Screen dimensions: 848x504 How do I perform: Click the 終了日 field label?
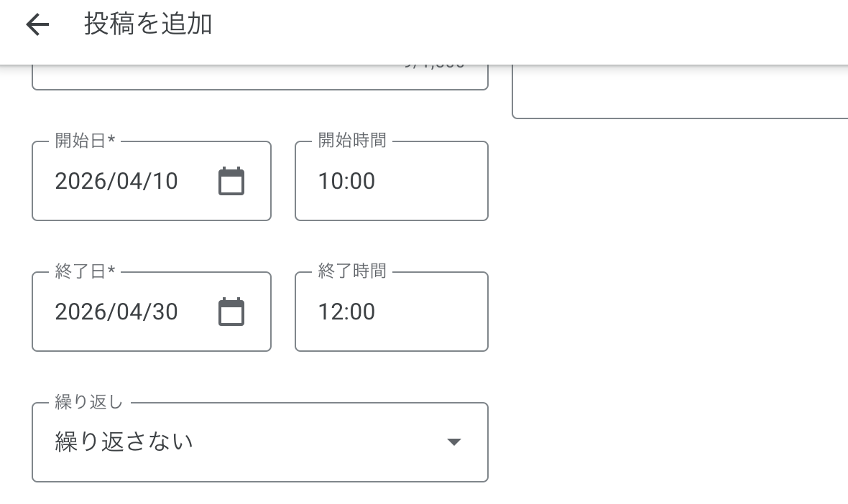pyautogui.click(x=85, y=271)
